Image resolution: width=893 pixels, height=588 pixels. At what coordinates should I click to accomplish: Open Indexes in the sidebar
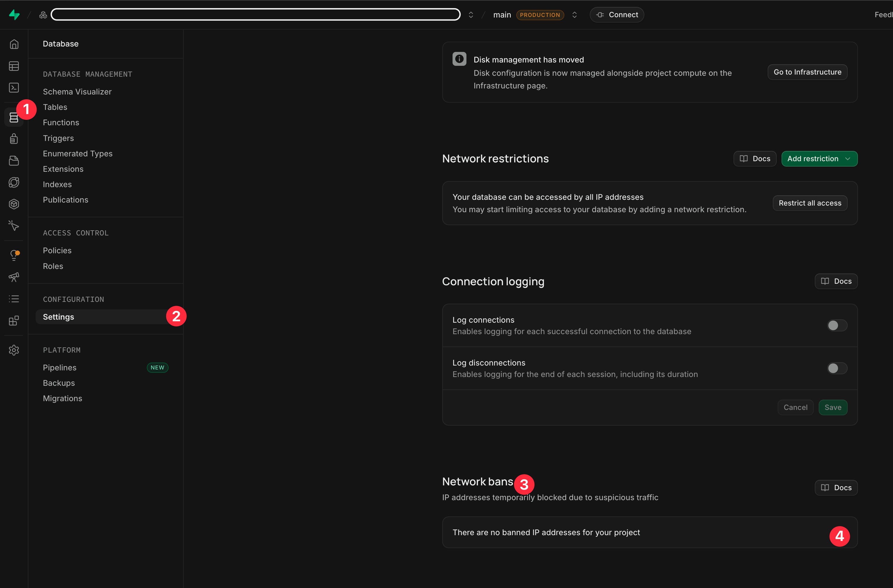(x=57, y=184)
